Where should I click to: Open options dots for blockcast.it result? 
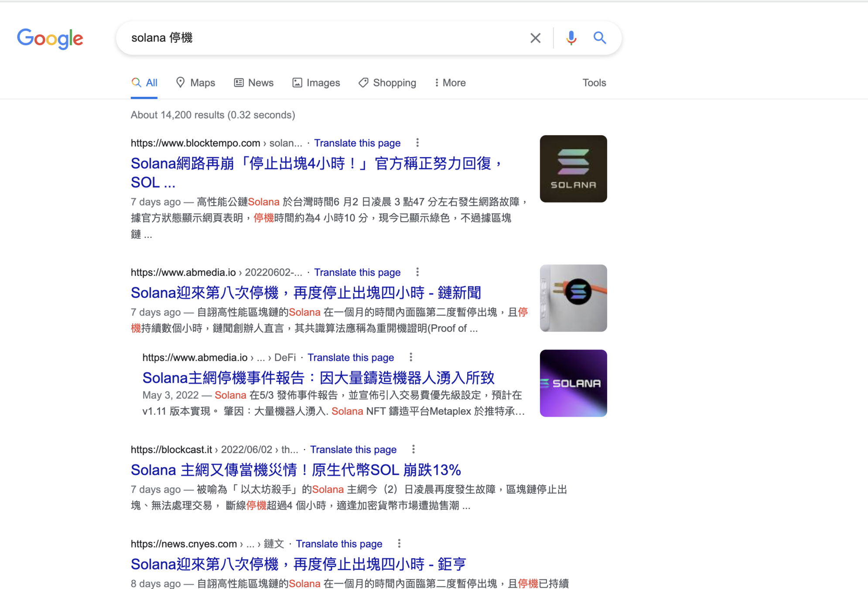pyautogui.click(x=413, y=449)
